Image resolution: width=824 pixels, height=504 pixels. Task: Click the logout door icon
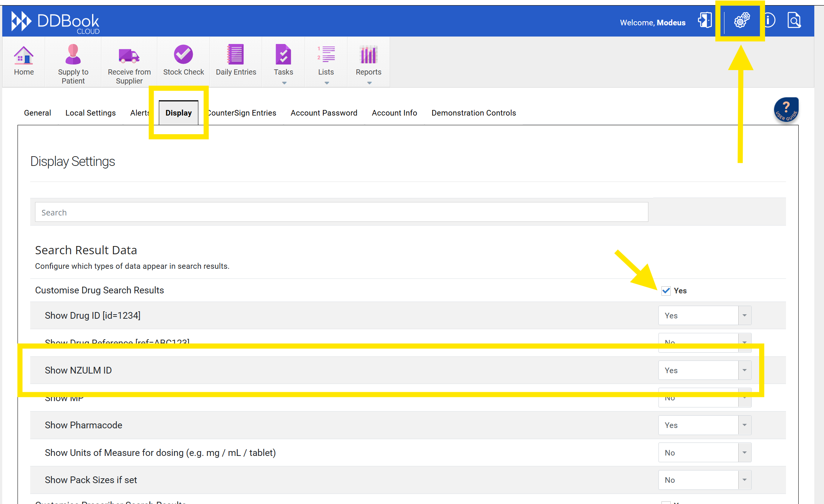[x=705, y=20]
